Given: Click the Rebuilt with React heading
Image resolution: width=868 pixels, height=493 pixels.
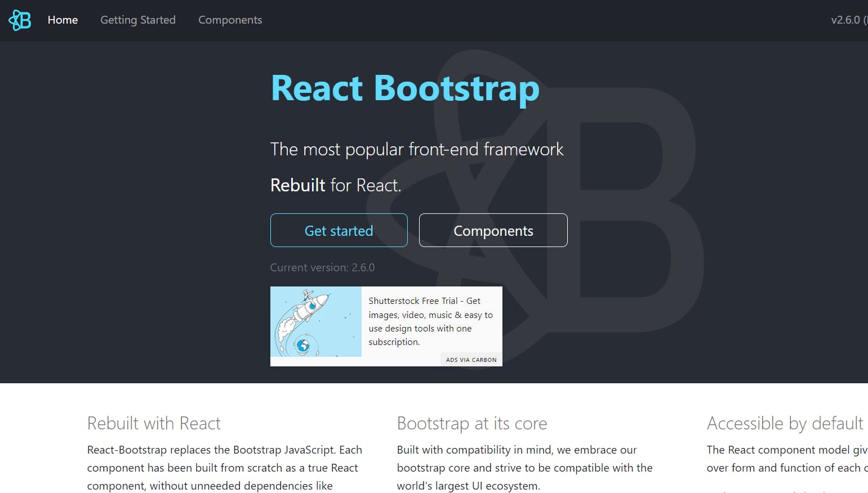Looking at the screenshot, I should pos(154,423).
